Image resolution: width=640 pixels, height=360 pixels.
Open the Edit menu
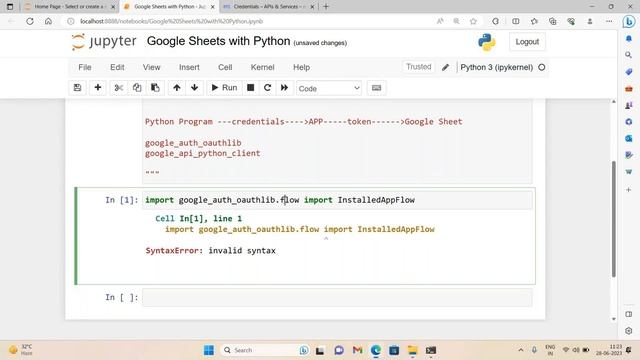point(117,67)
